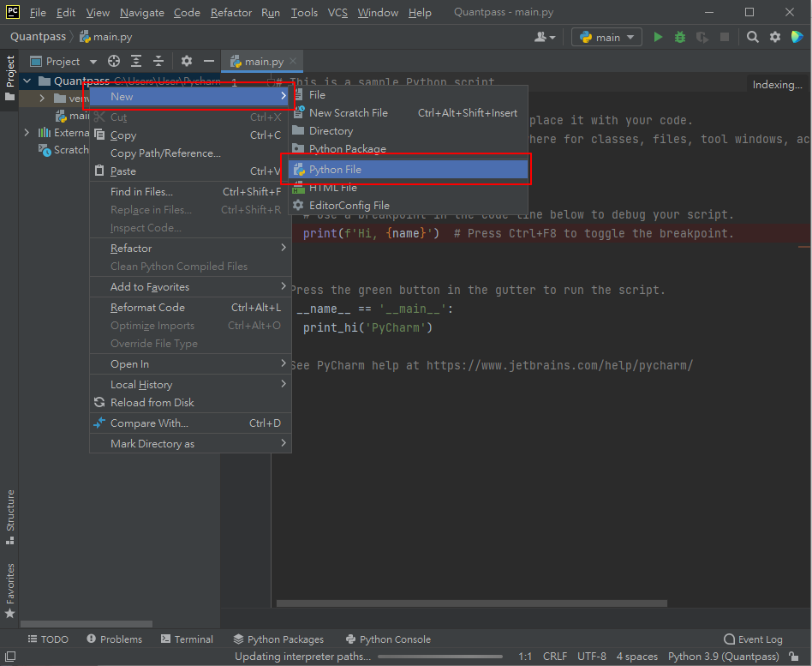Expand the Open In submenu

[190, 363]
